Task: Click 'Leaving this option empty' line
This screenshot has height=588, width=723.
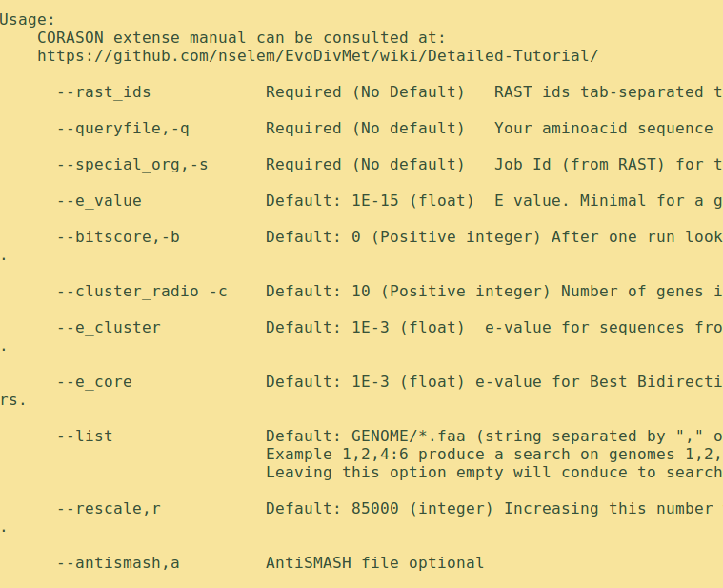Action: [494, 473]
